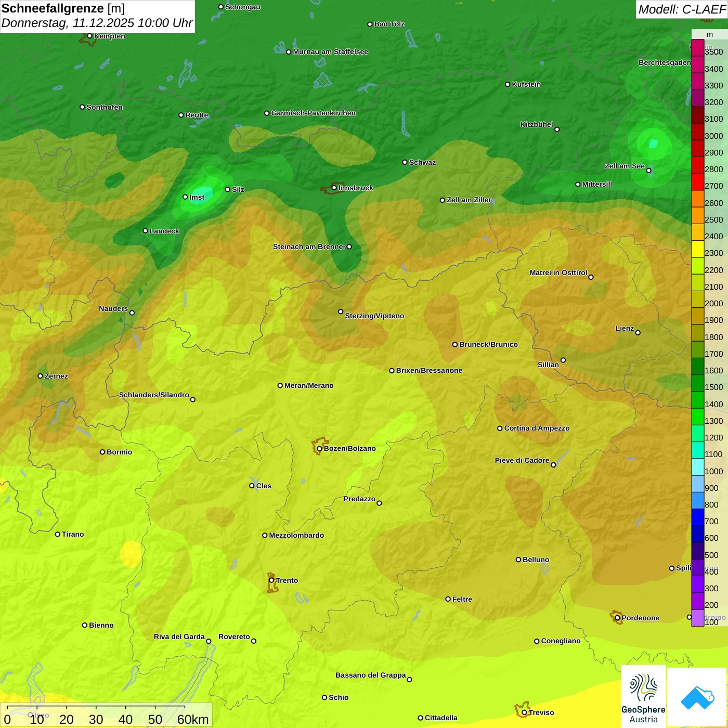Click the Sonthofen label
Image resolution: width=728 pixels, height=728 pixels.
[x=105, y=107]
